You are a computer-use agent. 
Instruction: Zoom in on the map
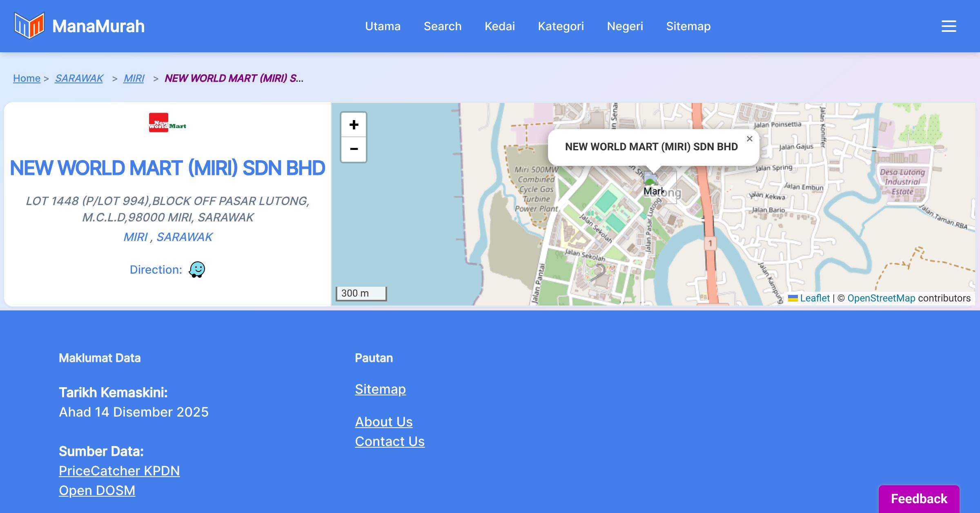(354, 125)
